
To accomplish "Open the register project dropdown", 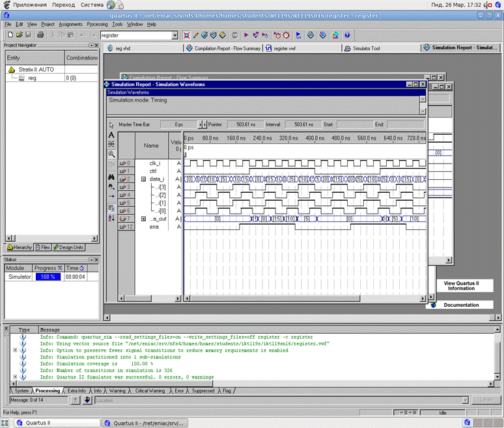I will [175, 35].
